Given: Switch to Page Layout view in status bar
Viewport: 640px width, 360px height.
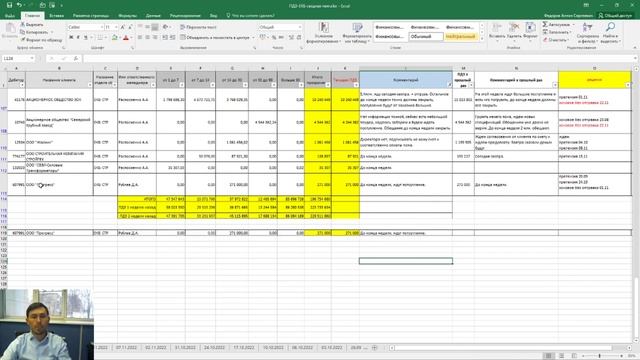Looking at the screenshot, I should (x=561, y=356).
